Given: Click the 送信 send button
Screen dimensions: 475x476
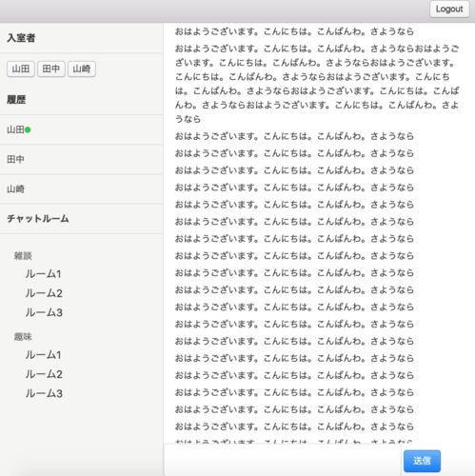Looking at the screenshot, I should (422, 461).
